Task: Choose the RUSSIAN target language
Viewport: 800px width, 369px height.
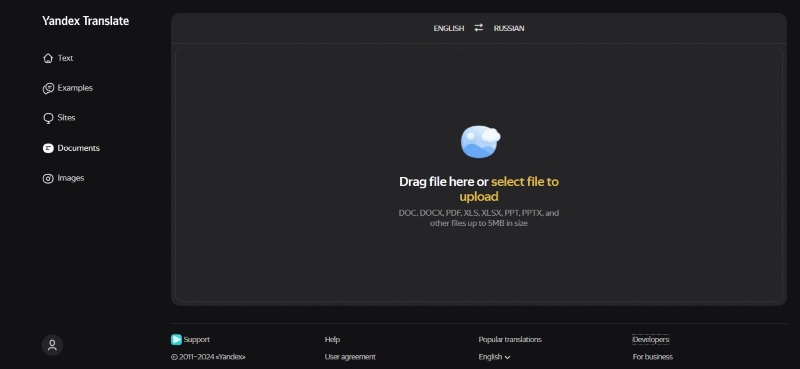Action: [509, 28]
